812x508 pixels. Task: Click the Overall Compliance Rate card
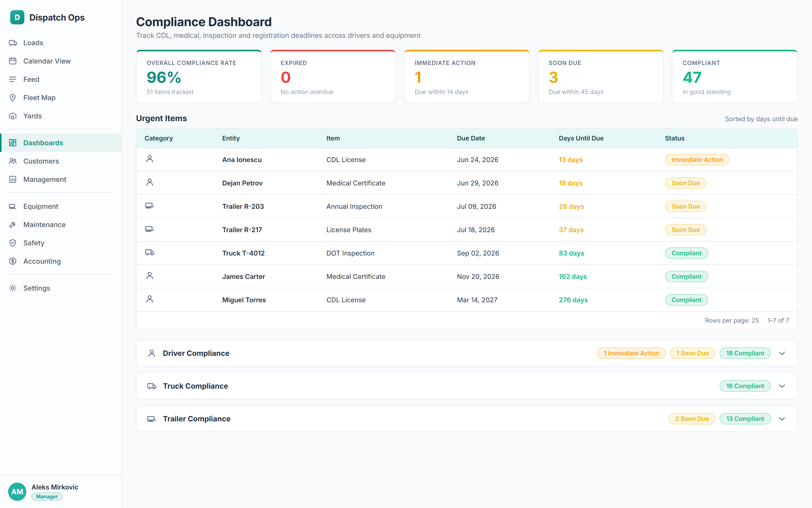click(x=199, y=77)
